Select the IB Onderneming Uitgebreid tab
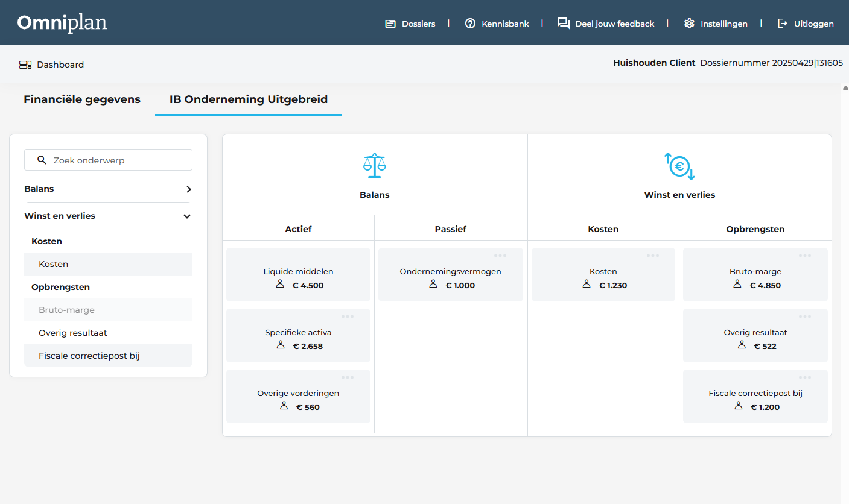The image size is (849, 504). pos(249,99)
